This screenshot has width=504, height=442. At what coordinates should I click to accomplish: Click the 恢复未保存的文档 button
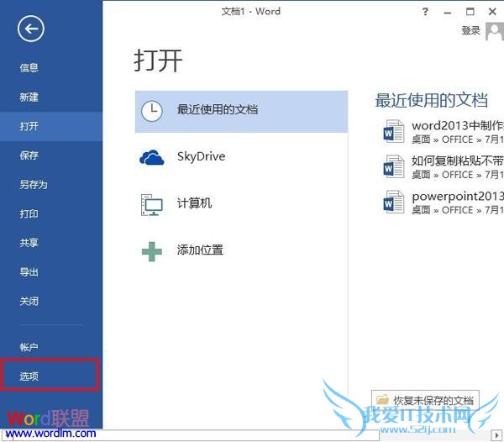[x=425, y=400]
